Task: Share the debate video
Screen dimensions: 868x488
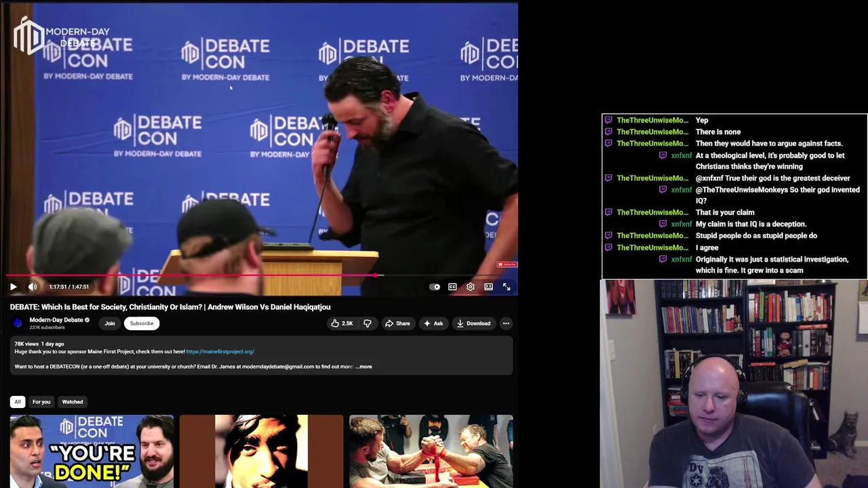Action: 397,323
